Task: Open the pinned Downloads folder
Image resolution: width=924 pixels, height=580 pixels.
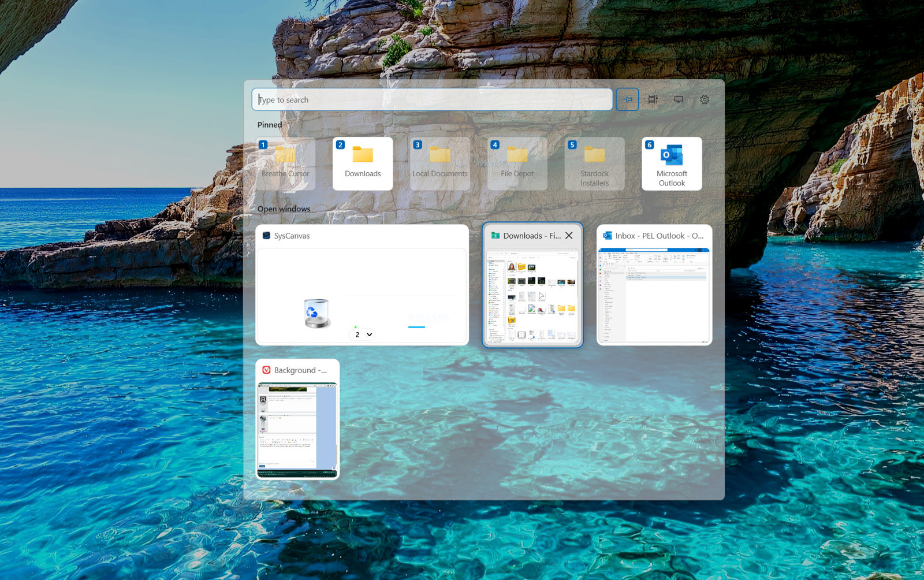Action: [363, 163]
